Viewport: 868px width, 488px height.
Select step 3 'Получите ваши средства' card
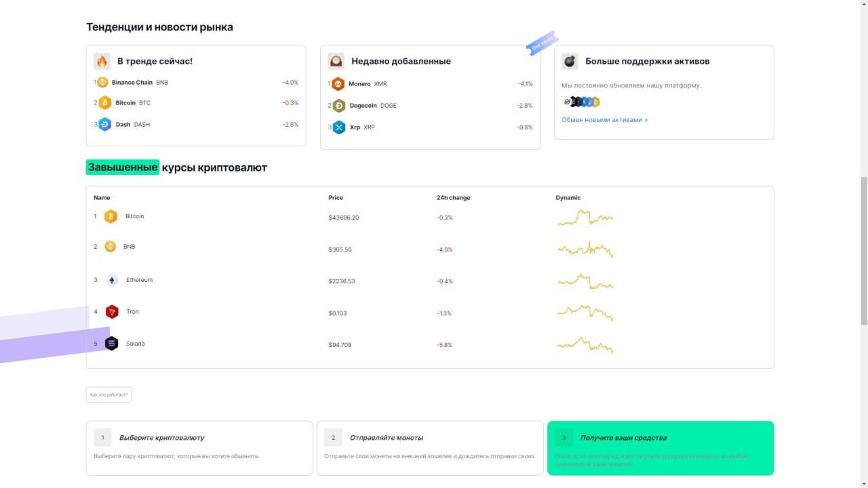(x=660, y=448)
